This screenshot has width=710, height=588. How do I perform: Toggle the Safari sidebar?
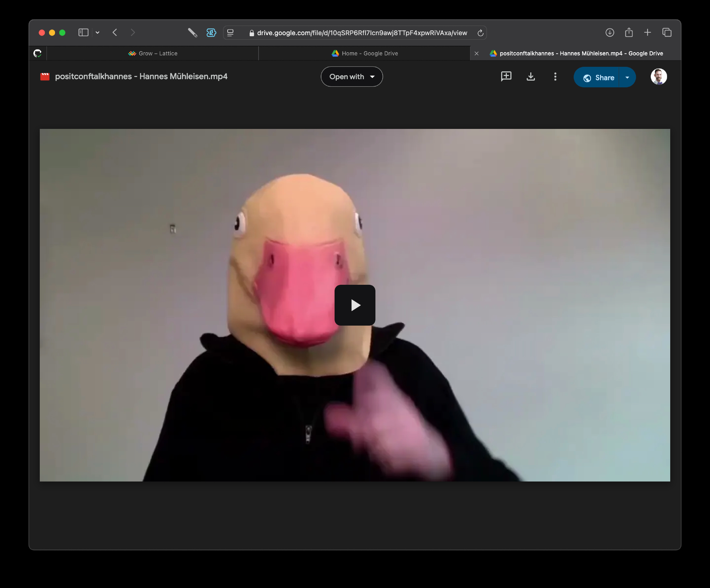point(83,33)
